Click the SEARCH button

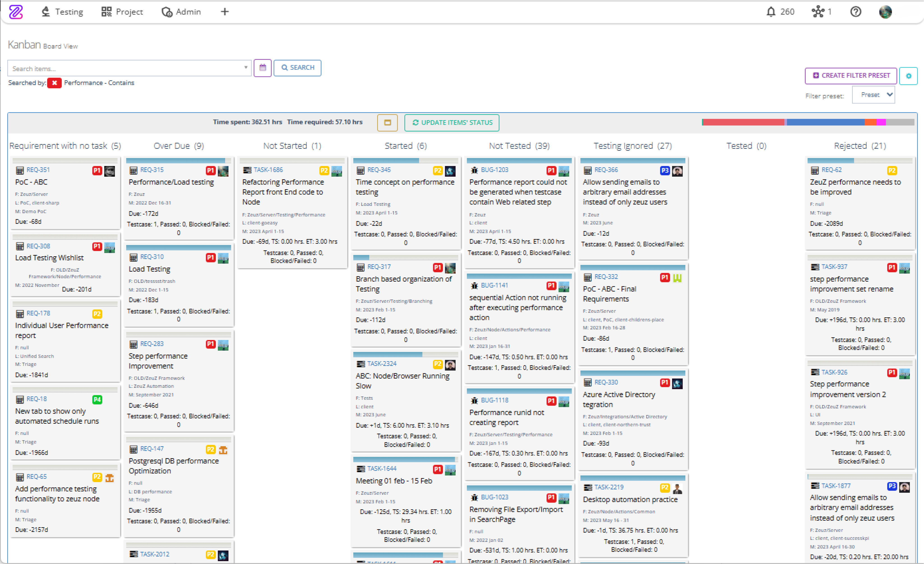[x=296, y=67]
